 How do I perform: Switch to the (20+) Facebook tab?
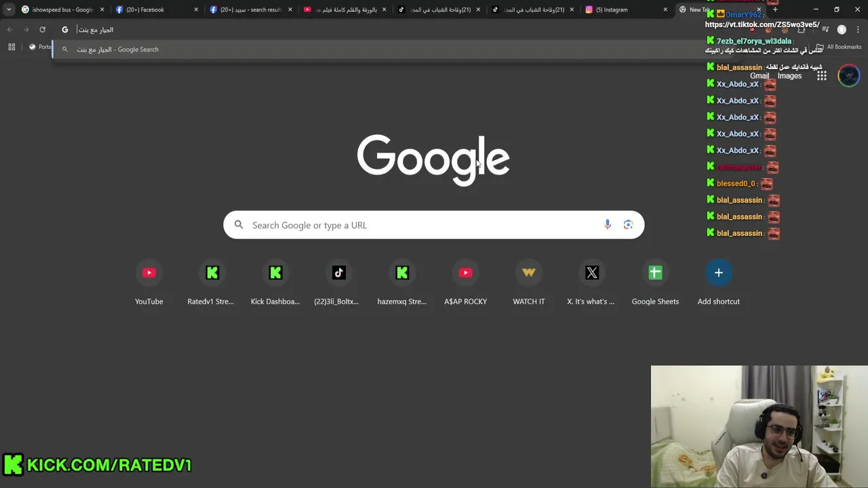tap(156, 9)
